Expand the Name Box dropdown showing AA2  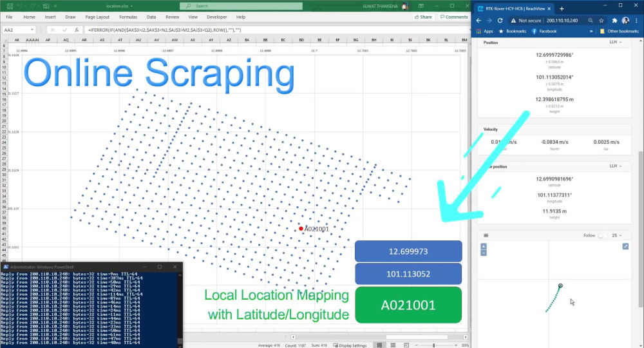(x=32, y=30)
